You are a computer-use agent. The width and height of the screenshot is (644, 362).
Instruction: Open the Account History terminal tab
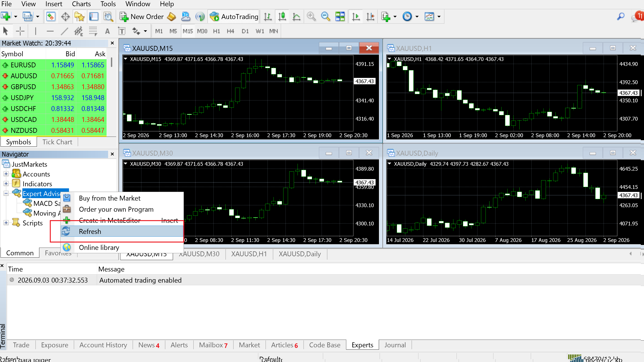tap(103, 345)
